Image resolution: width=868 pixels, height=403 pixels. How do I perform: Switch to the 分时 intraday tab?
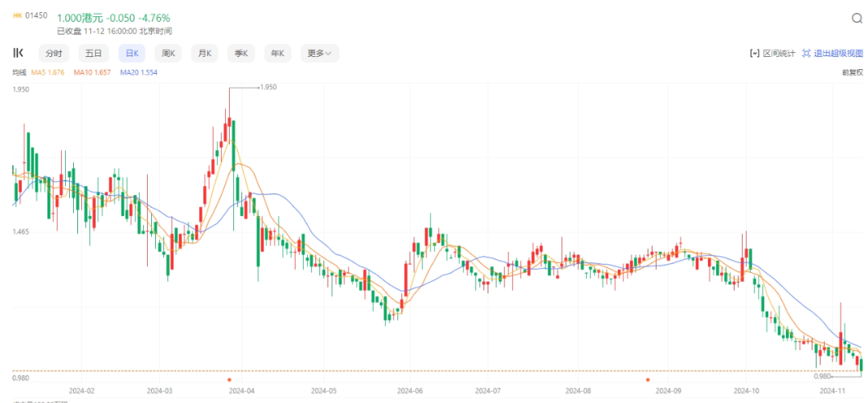[x=54, y=54]
